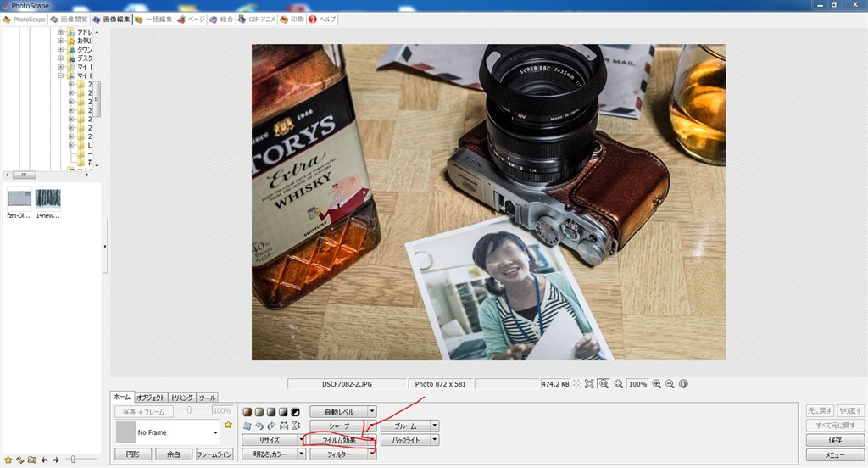Viewport: 868px width, 468px height.
Task: Click the negative black-white effect icon
Action: click(x=296, y=411)
